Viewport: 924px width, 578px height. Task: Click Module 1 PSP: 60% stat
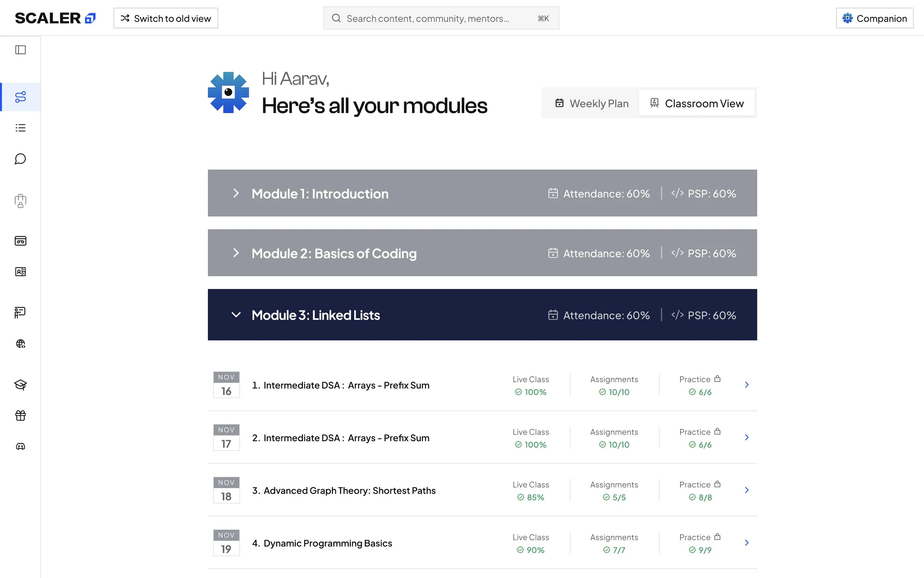(x=703, y=193)
